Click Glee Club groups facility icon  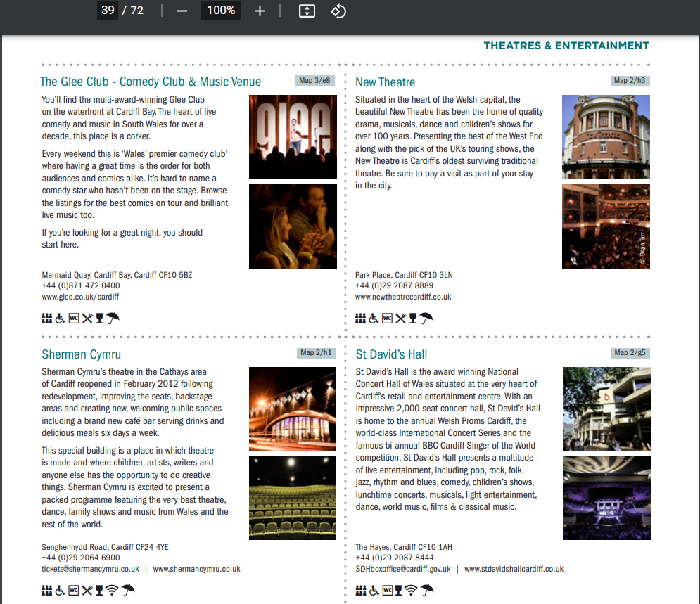(47, 318)
